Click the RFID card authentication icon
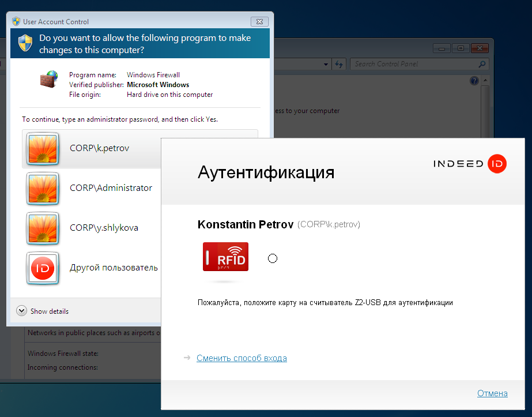The width and height of the screenshot is (532, 417). coord(225,257)
